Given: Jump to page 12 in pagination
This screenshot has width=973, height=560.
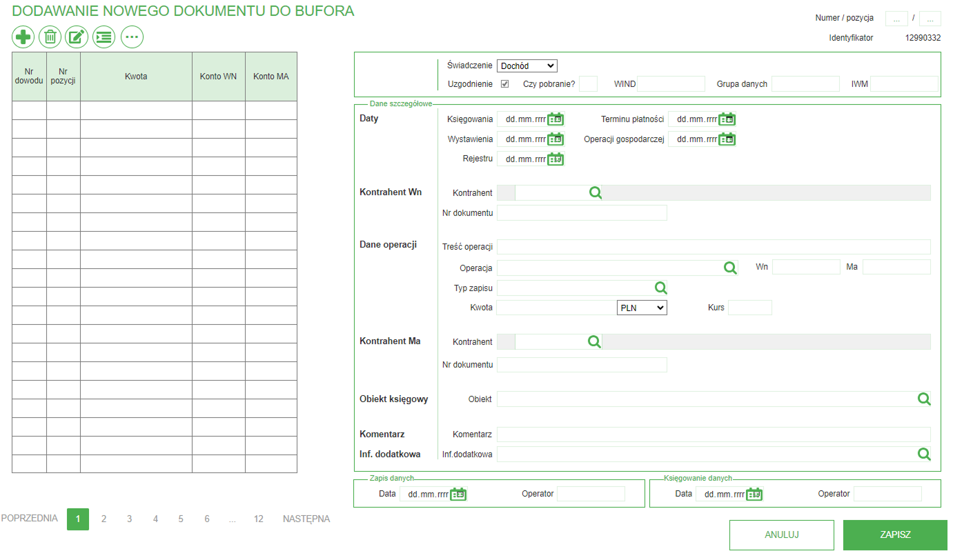Looking at the screenshot, I should (x=258, y=519).
